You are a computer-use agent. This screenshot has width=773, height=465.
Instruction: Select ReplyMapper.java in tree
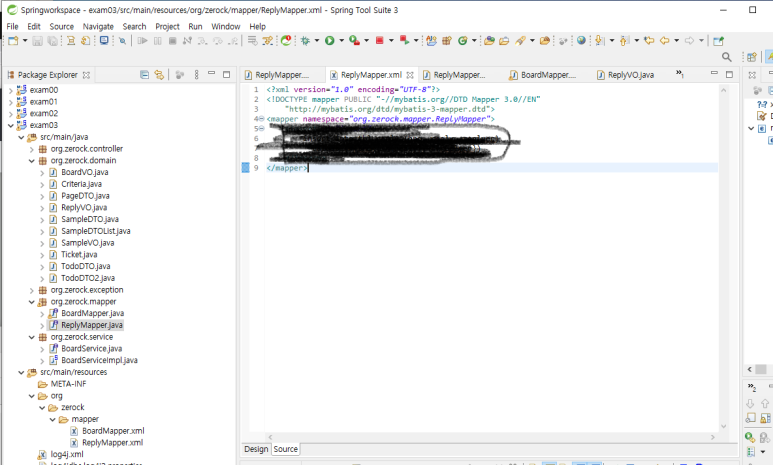[x=92, y=325]
